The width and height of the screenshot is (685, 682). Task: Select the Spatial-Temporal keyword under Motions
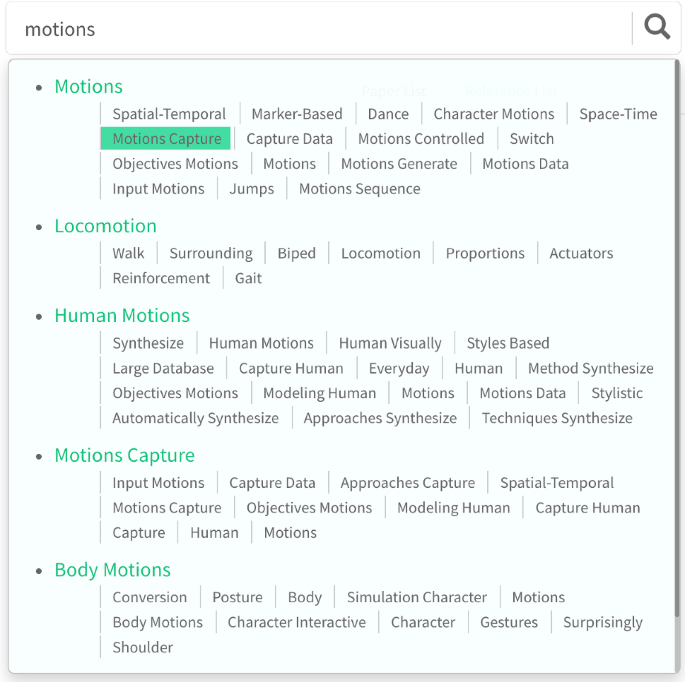169,114
